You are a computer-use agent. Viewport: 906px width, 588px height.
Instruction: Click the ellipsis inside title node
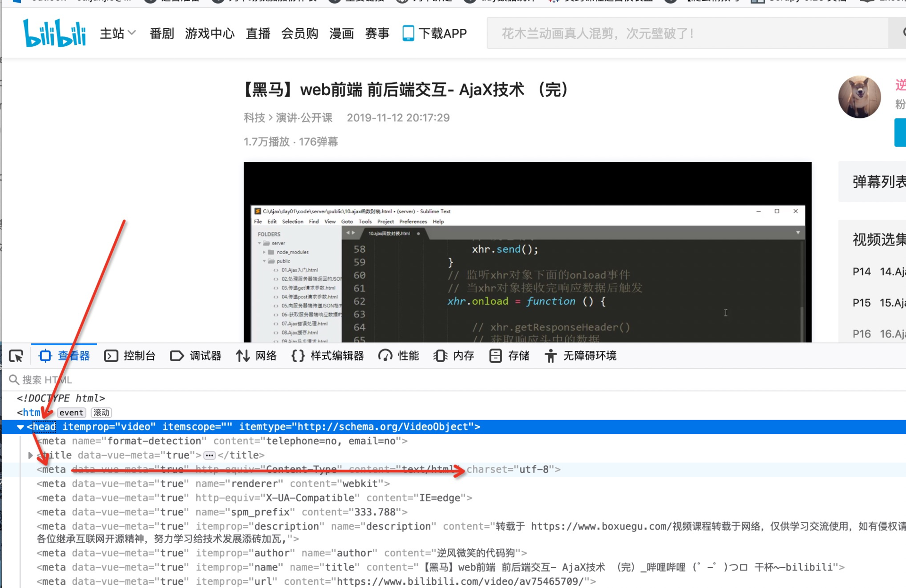point(210,455)
